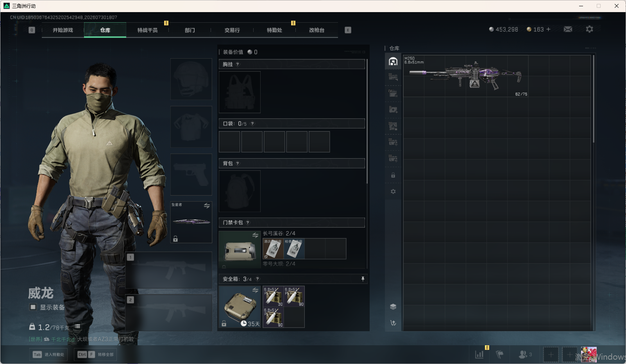This screenshot has height=364, width=626.
Task: Click the lock icon on 坠星者 slot
Action: click(x=175, y=239)
